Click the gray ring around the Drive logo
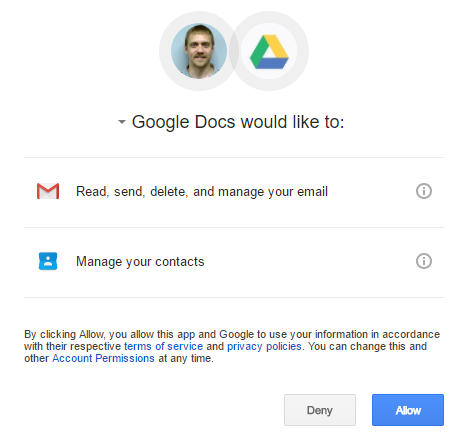The width and height of the screenshot is (465, 436). (302, 51)
